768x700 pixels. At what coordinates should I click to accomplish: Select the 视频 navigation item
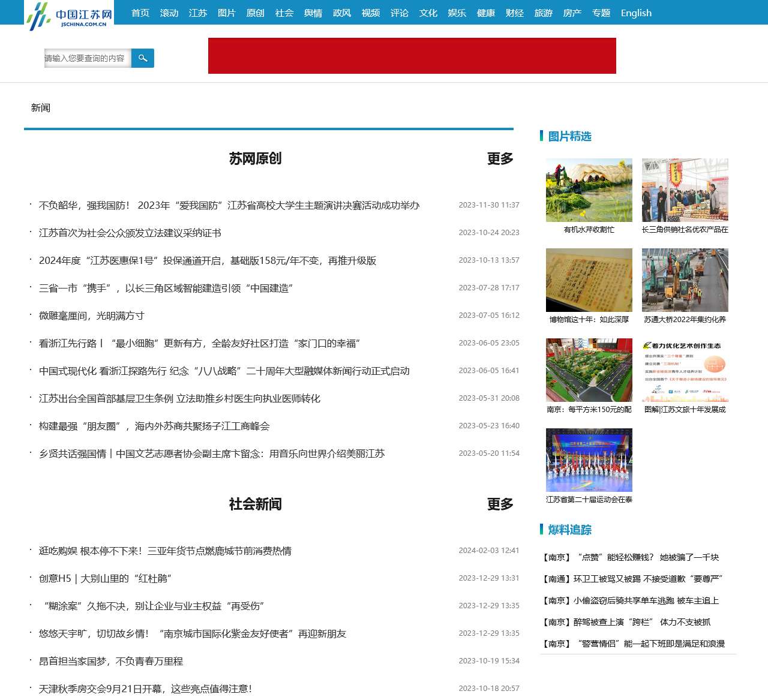tap(371, 13)
